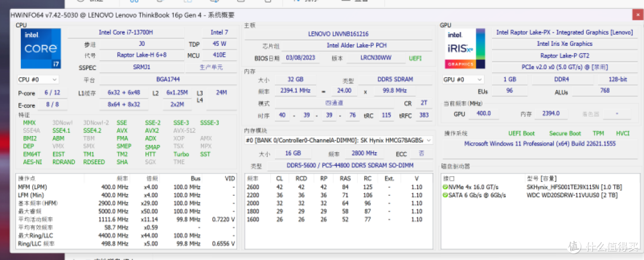Click the 498.8 MHz Ring/LLC frequency
This screenshot has width=644, height=260.
[x=114, y=243]
